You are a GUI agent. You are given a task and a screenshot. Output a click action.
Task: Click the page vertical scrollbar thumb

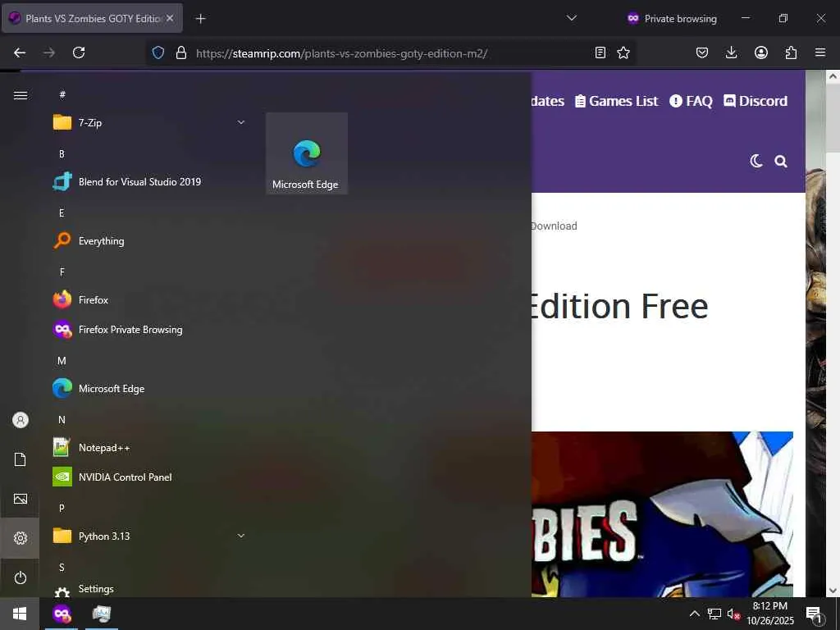pyautogui.click(x=833, y=116)
